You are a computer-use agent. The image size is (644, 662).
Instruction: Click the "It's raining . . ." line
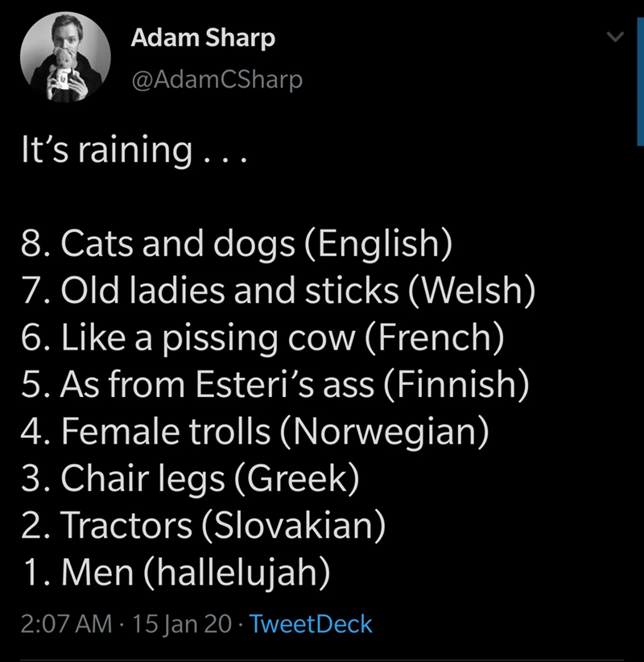[134, 149]
